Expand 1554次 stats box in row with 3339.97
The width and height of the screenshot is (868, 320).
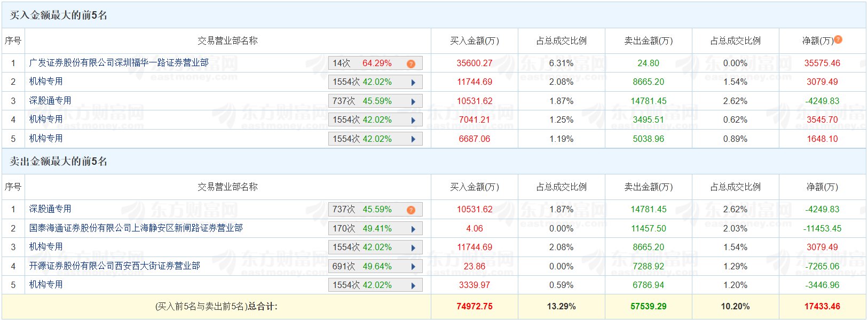[x=375, y=285]
